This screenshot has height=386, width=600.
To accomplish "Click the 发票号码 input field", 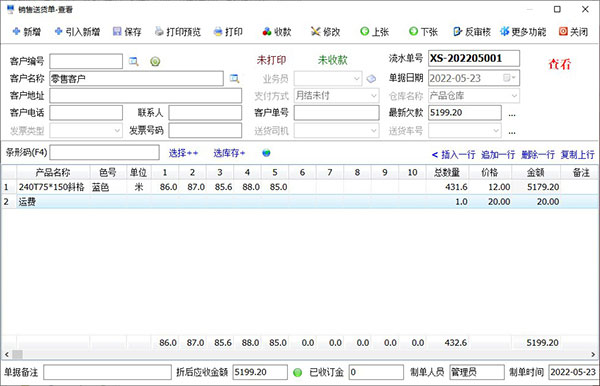I will (205, 130).
